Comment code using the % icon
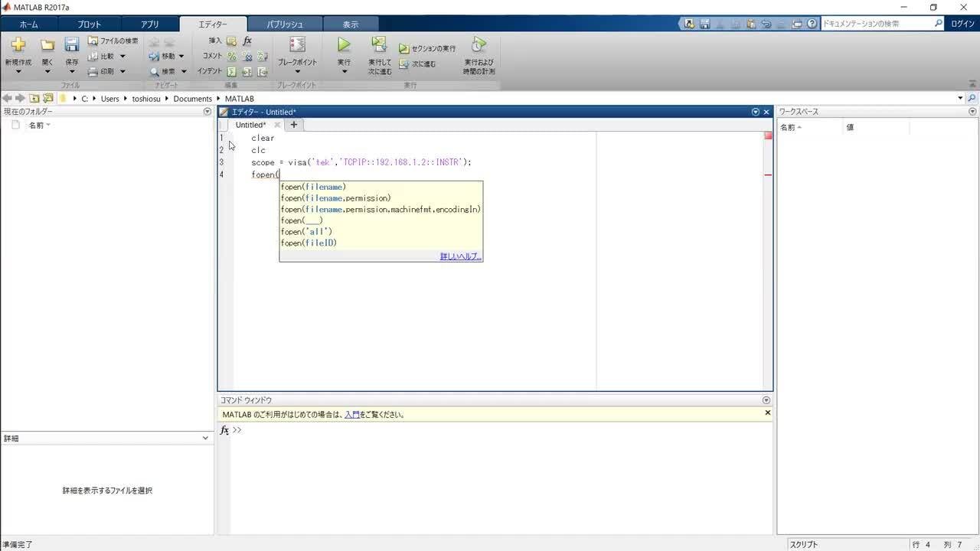Viewport: 980px width, 551px height. coord(232,55)
